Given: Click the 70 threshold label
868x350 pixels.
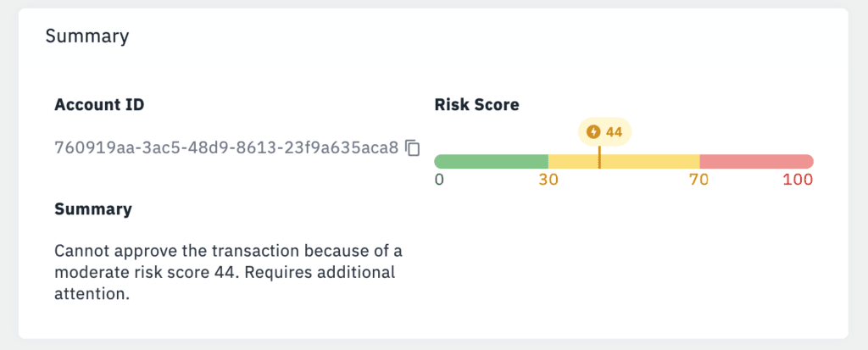Looking at the screenshot, I should click(698, 180).
